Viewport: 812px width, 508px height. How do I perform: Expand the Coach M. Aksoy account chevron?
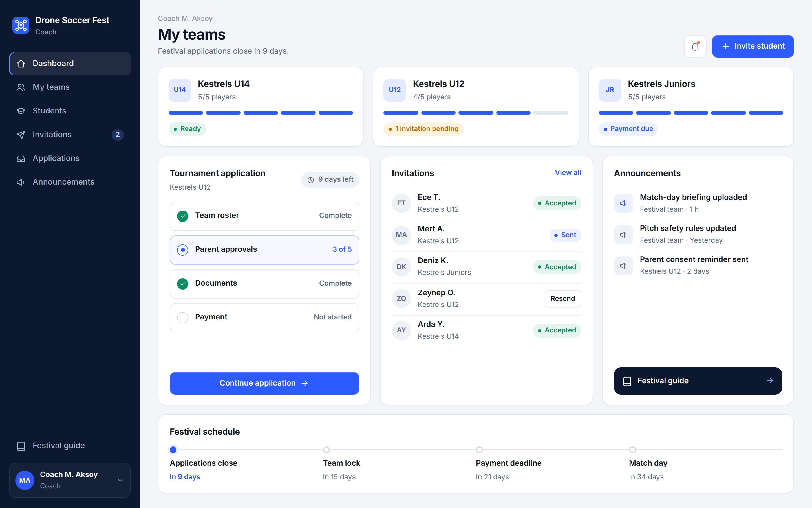tap(120, 480)
